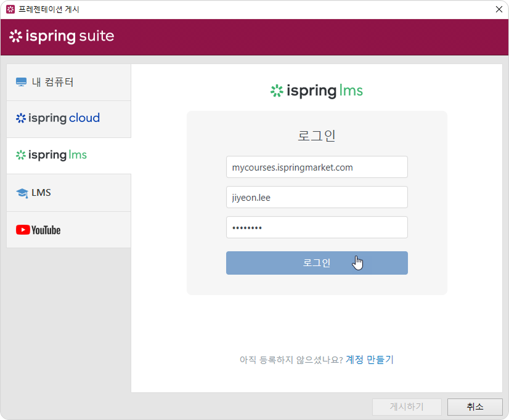The height and width of the screenshot is (420, 509).
Task: Click the iSpring Suite logo in header
Action: point(62,36)
